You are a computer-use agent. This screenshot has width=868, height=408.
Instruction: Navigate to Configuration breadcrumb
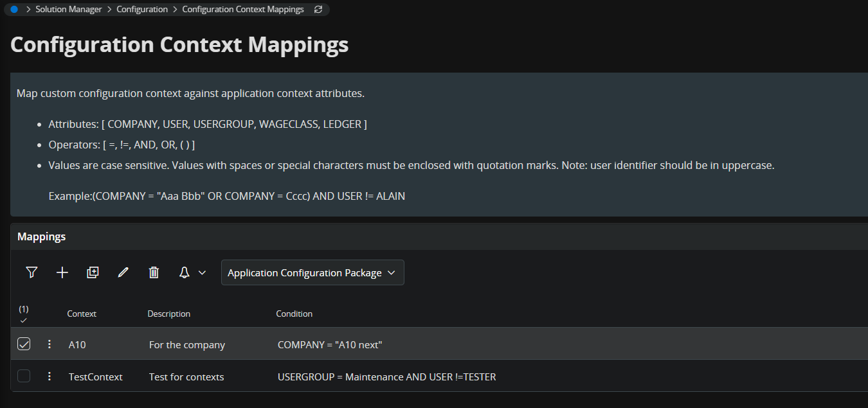tap(142, 10)
